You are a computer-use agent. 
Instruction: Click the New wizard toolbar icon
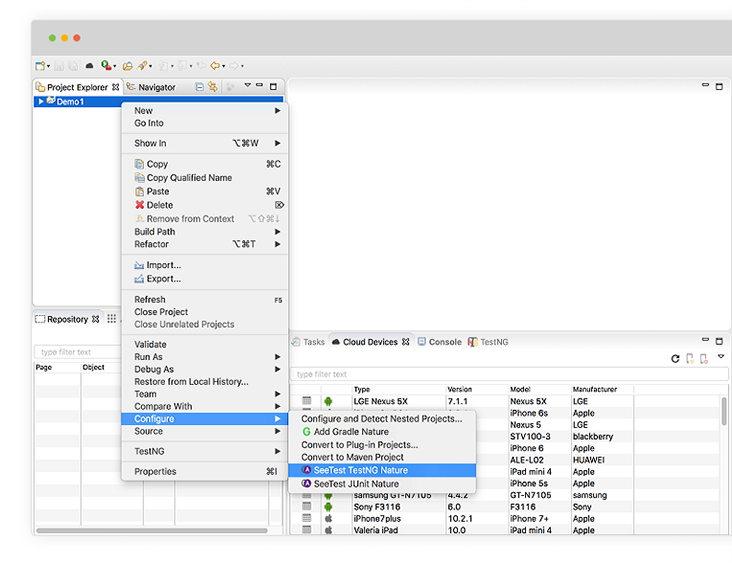(x=40, y=66)
